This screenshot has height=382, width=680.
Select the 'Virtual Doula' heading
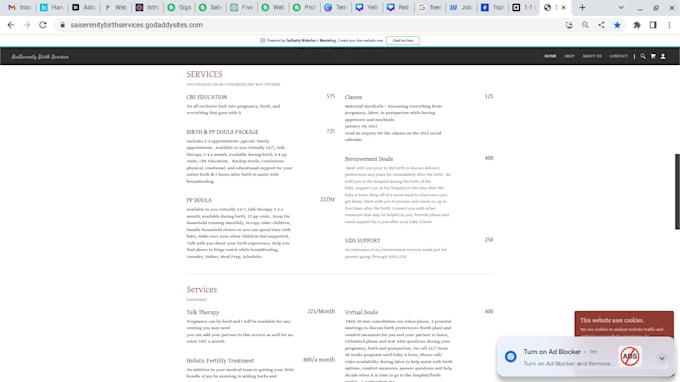click(361, 312)
